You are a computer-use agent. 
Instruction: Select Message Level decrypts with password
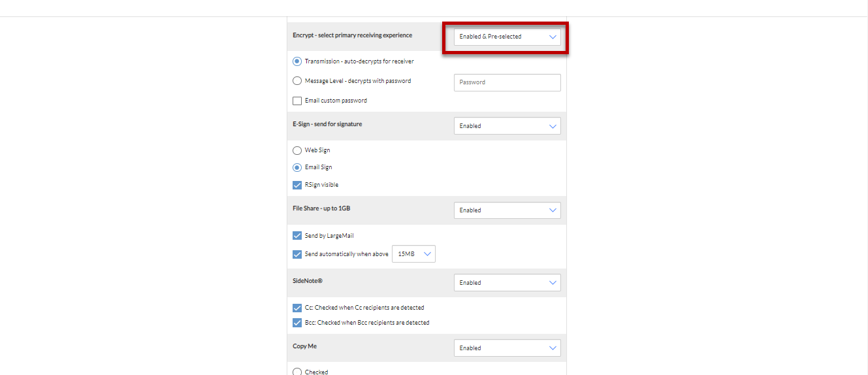(x=297, y=81)
